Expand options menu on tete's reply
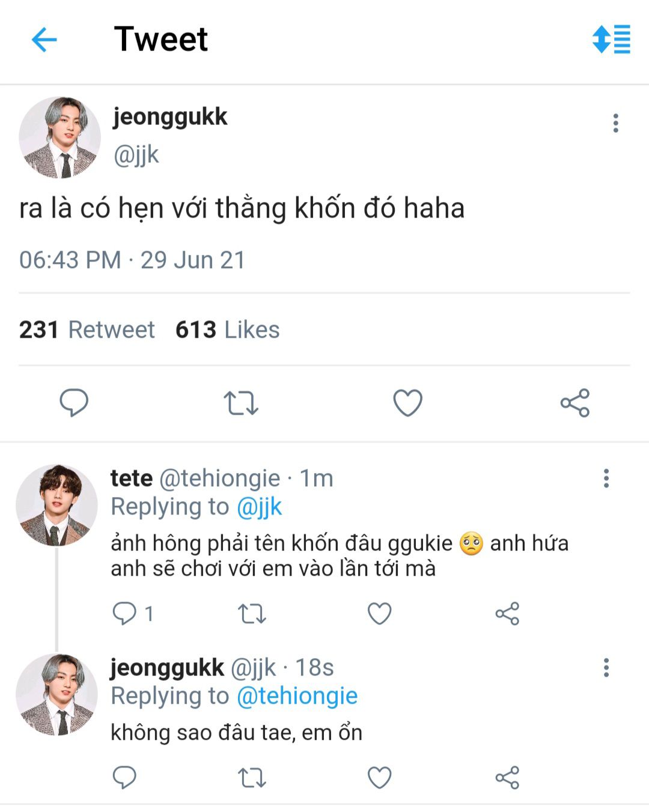 (606, 478)
